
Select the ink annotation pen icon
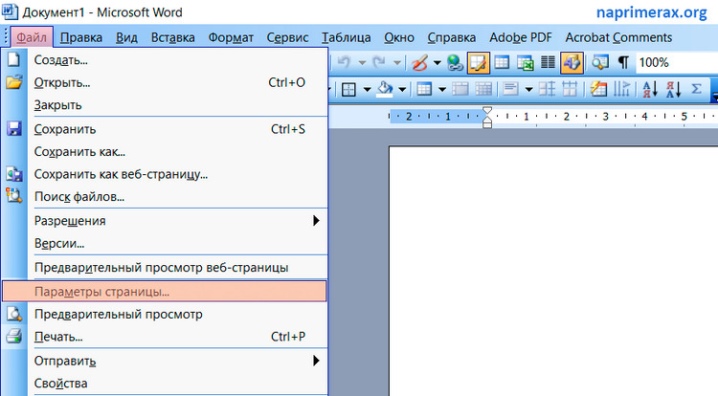pos(419,63)
